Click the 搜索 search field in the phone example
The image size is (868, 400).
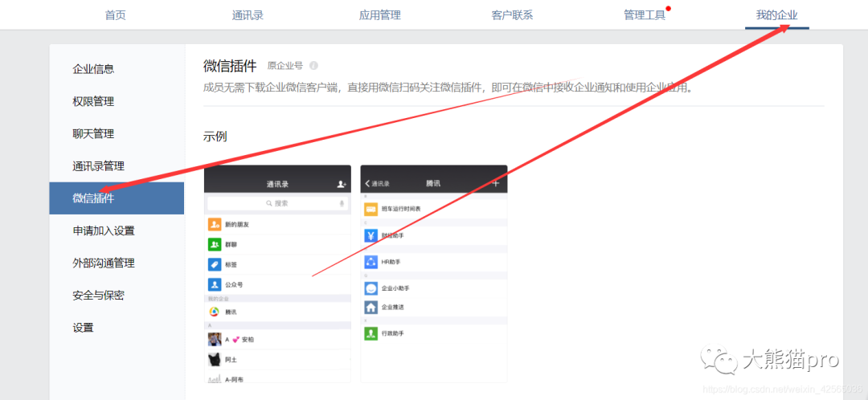tap(278, 203)
